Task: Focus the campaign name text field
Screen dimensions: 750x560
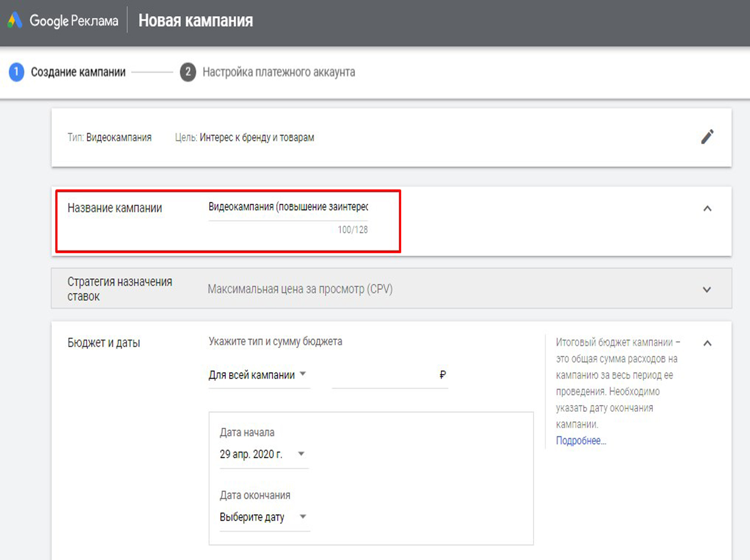Action: click(x=288, y=207)
